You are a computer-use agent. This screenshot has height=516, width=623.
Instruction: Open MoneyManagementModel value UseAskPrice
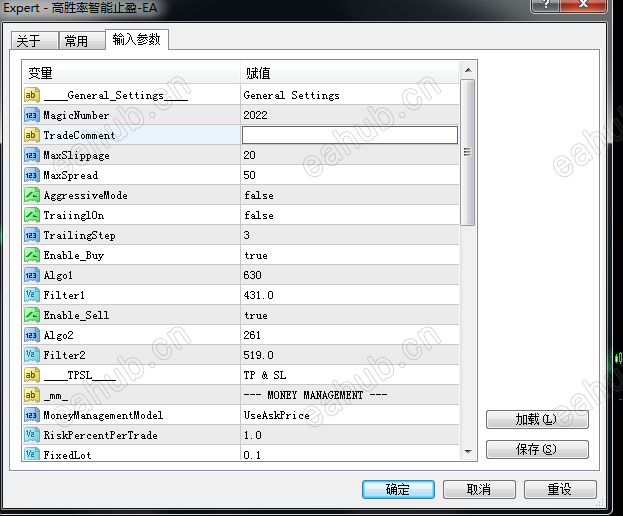point(350,415)
